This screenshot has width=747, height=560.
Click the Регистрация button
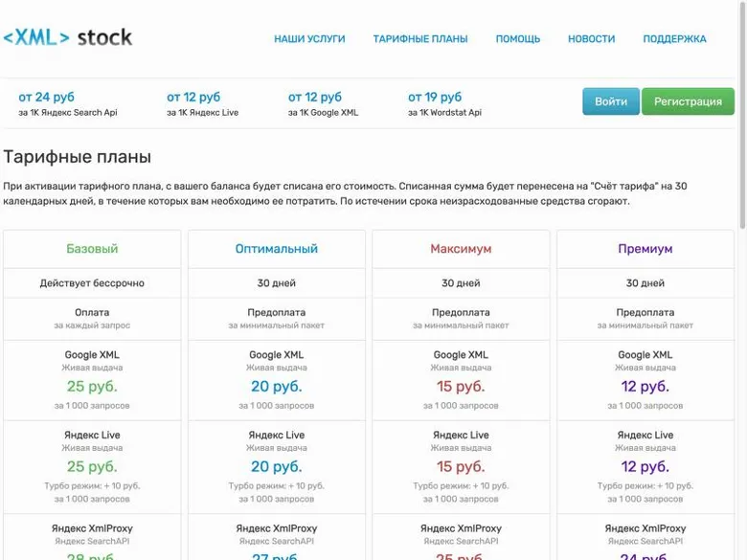[688, 101]
